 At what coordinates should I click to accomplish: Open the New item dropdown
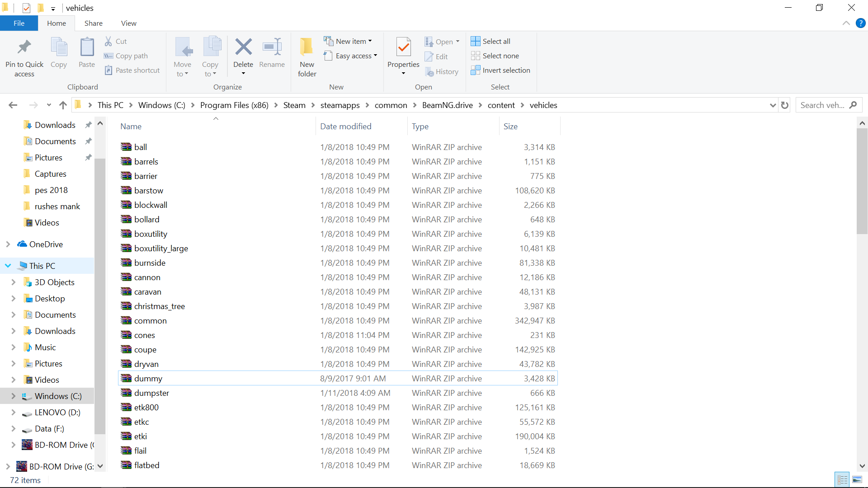click(x=348, y=41)
